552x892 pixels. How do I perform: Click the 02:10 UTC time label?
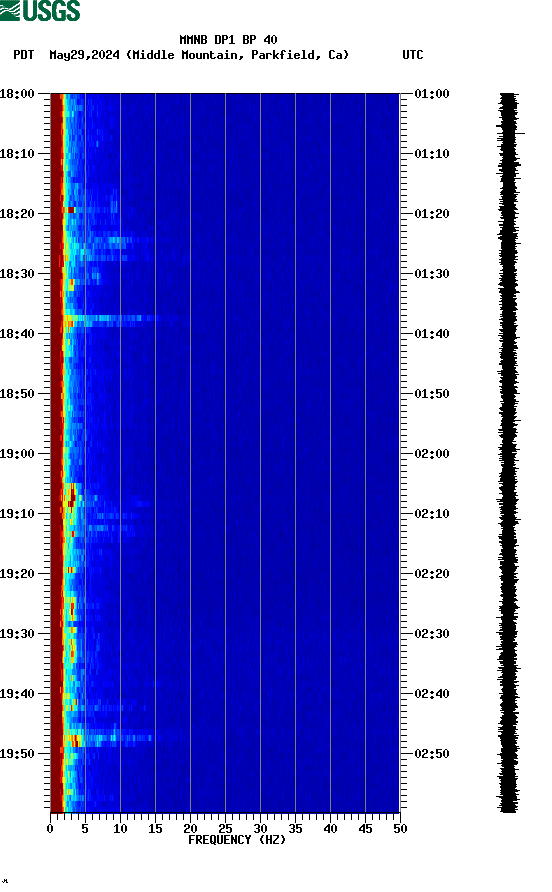click(432, 514)
